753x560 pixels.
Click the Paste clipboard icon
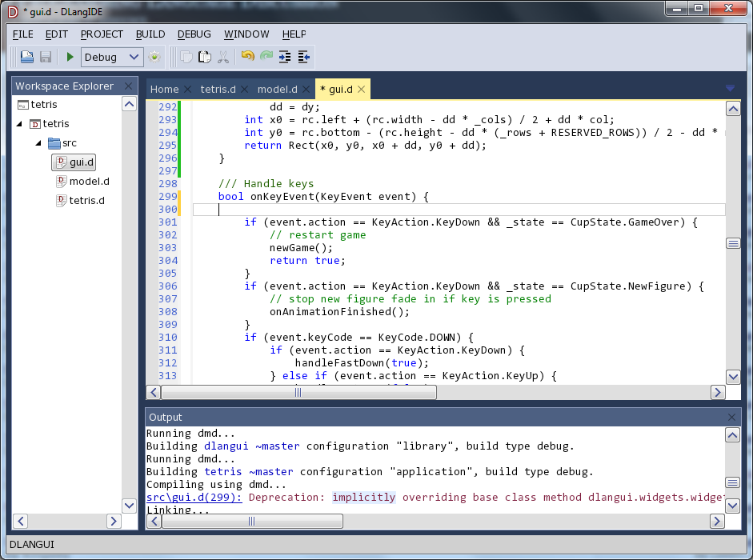tap(205, 57)
